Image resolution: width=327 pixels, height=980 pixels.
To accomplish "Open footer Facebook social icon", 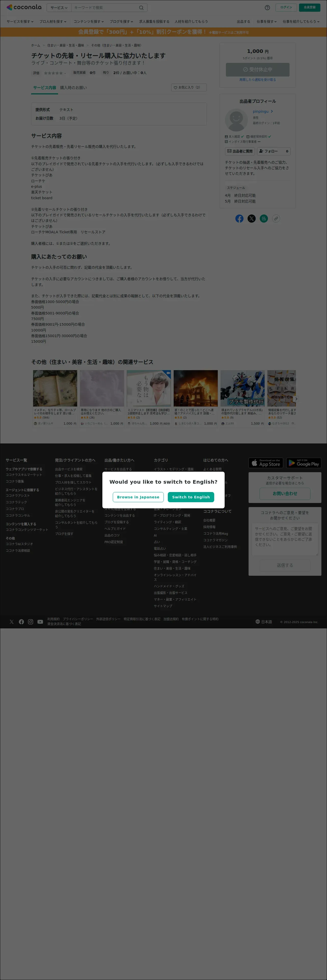I will (21, 622).
